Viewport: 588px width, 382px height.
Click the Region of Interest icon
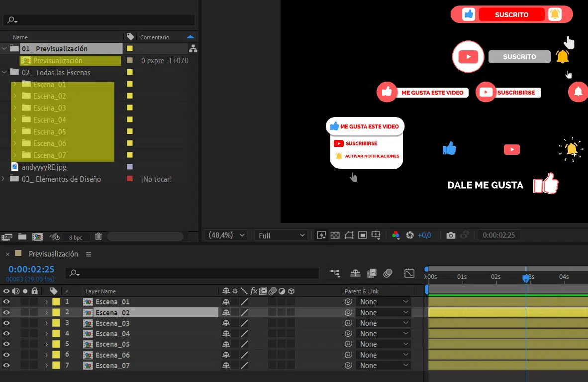[x=363, y=235]
